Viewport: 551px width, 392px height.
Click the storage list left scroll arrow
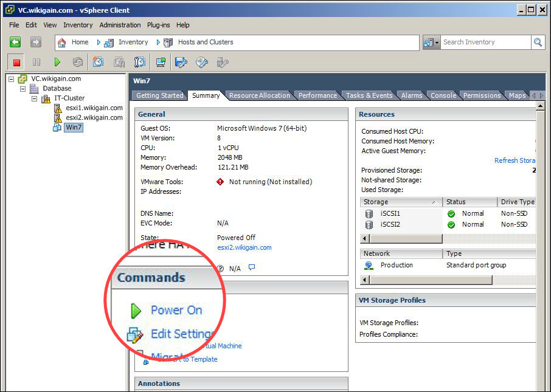pos(365,239)
